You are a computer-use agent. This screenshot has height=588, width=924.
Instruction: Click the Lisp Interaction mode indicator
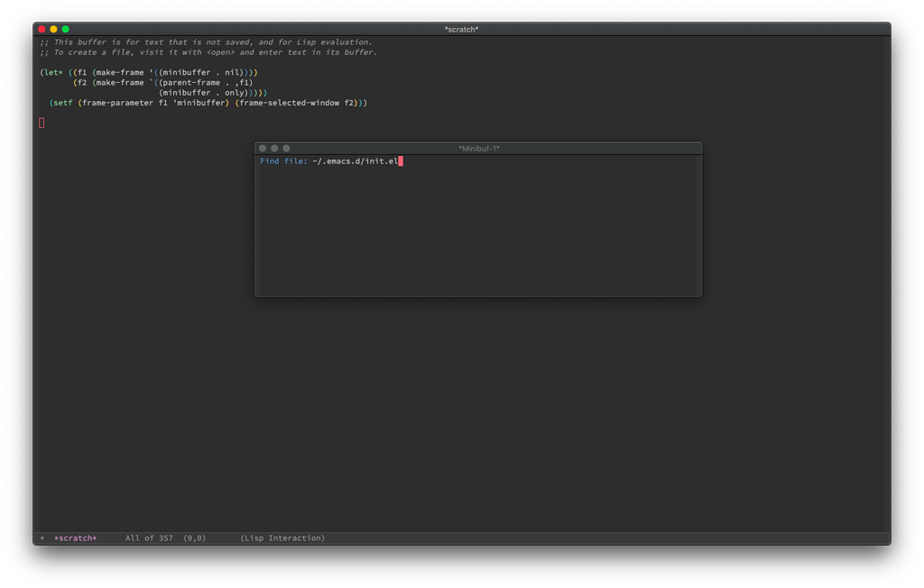point(282,537)
